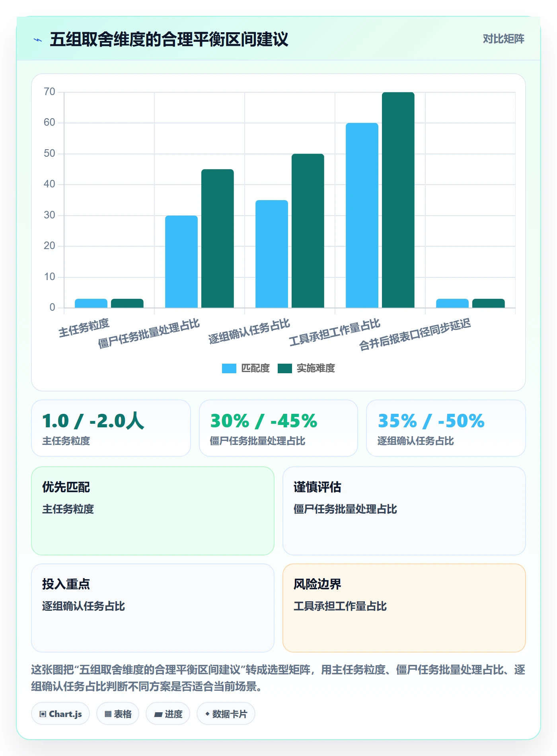Click the 合并后报表口径同步延迟 axis label
This screenshot has width=557, height=756.
click(415, 334)
